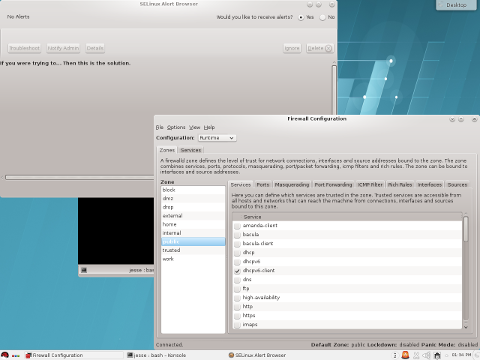This screenshot has height=360, width=480.
Task: Select the block zone
Action: (193, 190)
